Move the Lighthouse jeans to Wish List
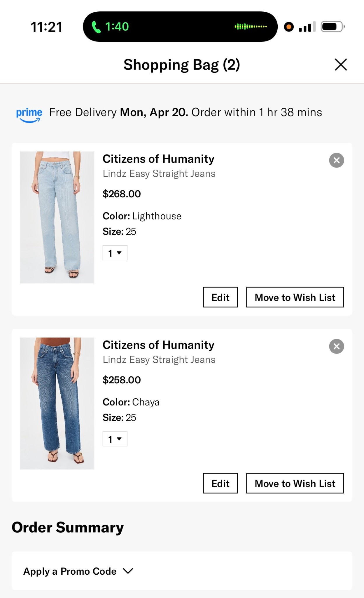Viewport: 364px width, 598px height. coord(295,297)
